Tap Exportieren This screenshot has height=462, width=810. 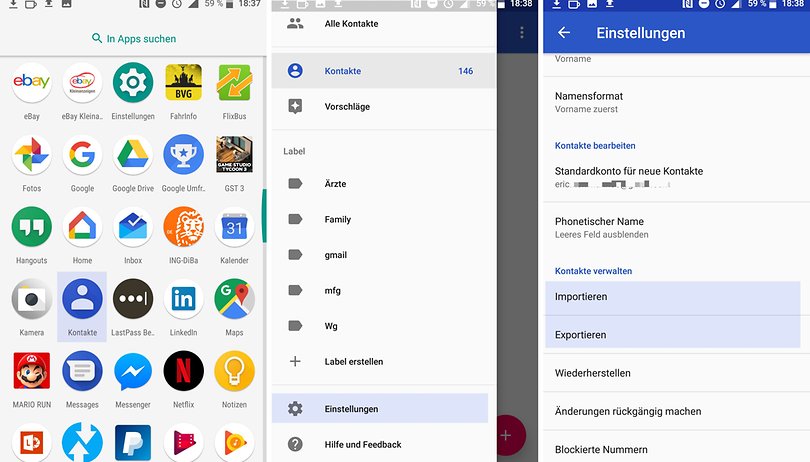[673, 333]
